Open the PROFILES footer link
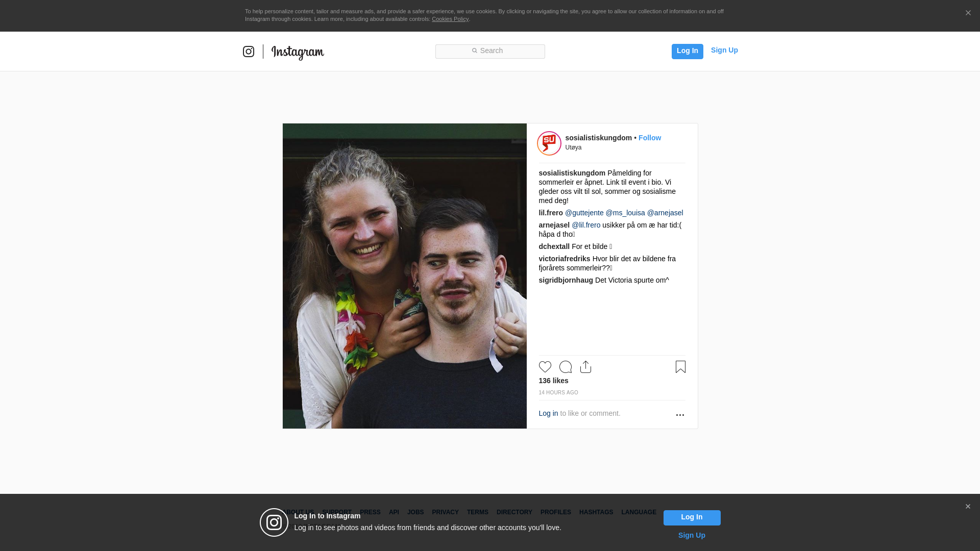 point(556,512)
